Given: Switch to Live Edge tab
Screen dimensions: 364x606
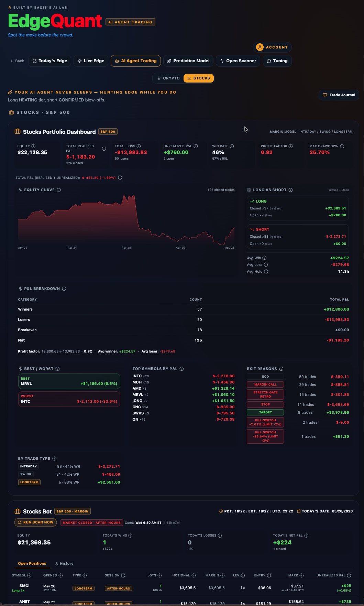Looking at the screenshot, I should click(91, 61).
